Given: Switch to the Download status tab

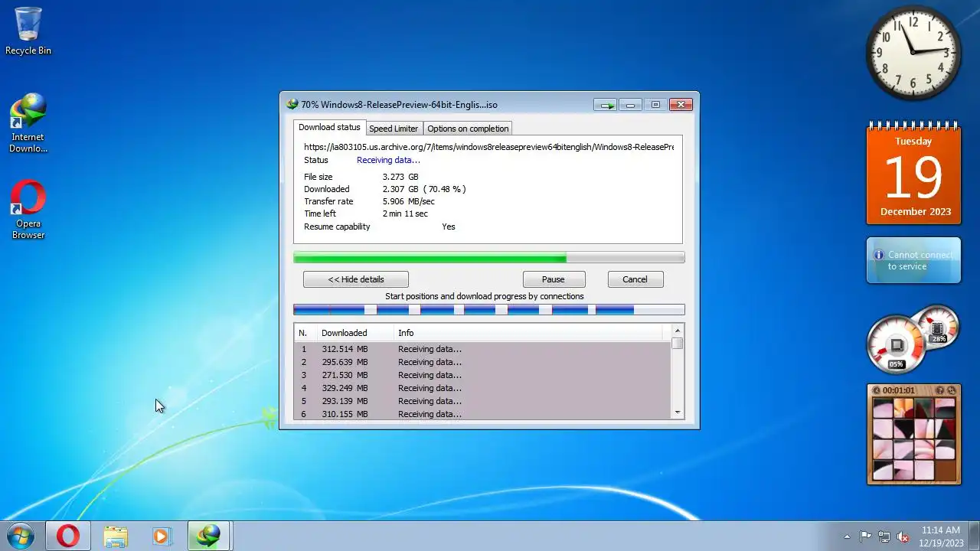Looking at the screenshot, I should point(329,127).
